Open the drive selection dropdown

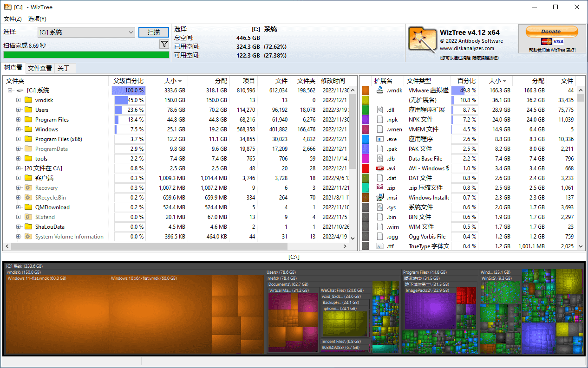(x=131, y=32)
